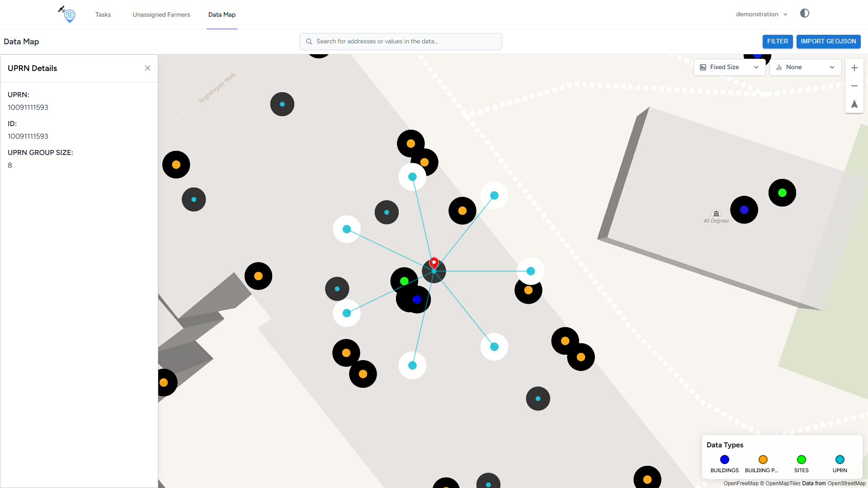
Task: Toggle the SITES green legend circle
Action: (x=801, y=460)
